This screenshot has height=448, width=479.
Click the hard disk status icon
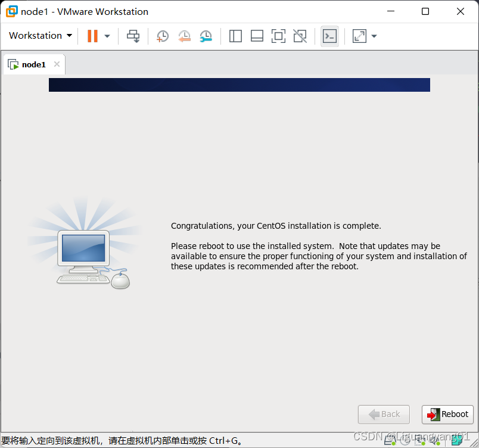tap(390, 440)
